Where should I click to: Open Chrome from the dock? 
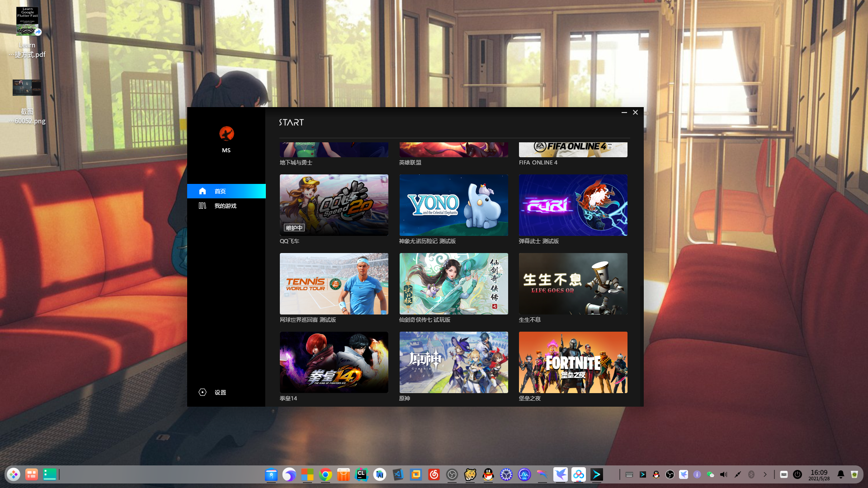pyautogui.click(x=325, y=474)
